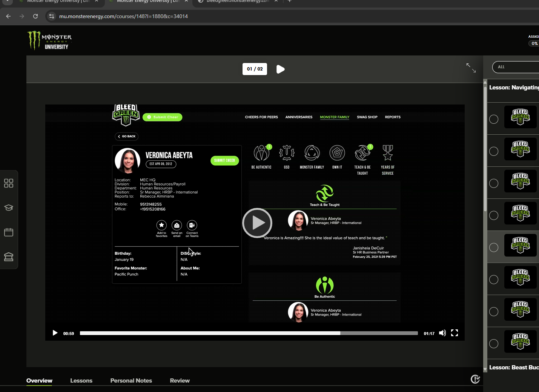The image size is (539, 392).
Task: Switch to the Review tab
Action: (x=180, y=381)
